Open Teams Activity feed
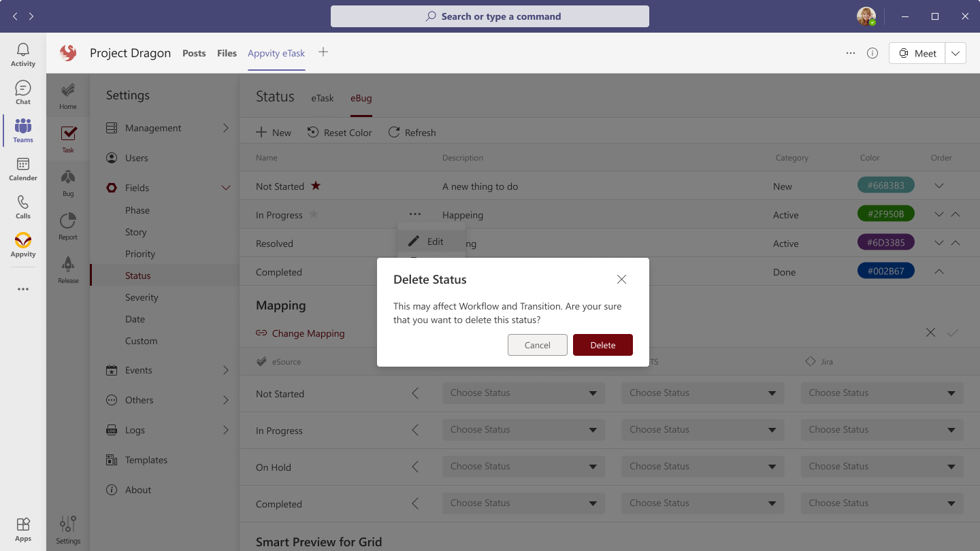The height and width of the screenshot is (551, 980). point(22,54)
